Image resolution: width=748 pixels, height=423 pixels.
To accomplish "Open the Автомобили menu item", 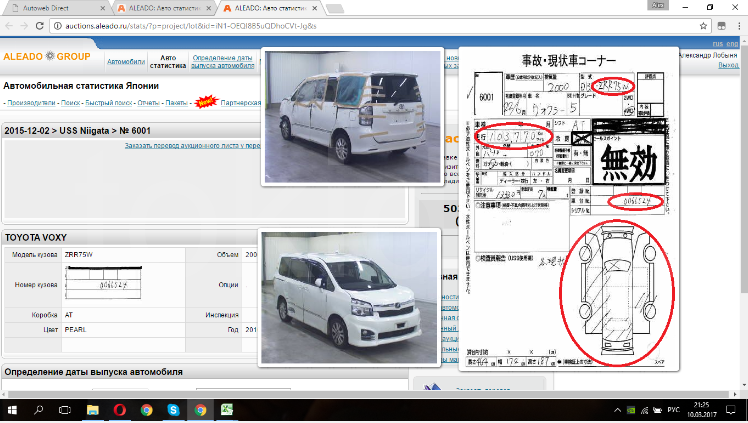I will pyautogui.click(x=125, y=62).
